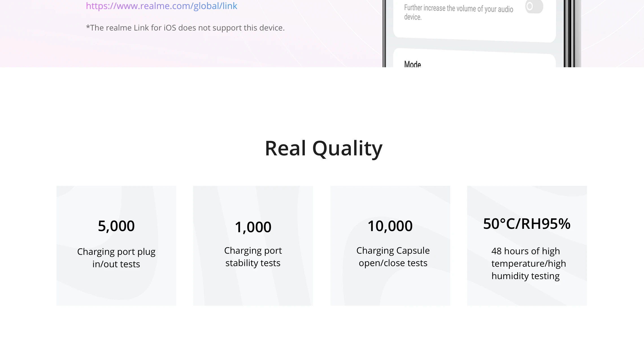Toggle the audio volume increase switch
The height and width of the screenshot is (339, 644).
534,6
